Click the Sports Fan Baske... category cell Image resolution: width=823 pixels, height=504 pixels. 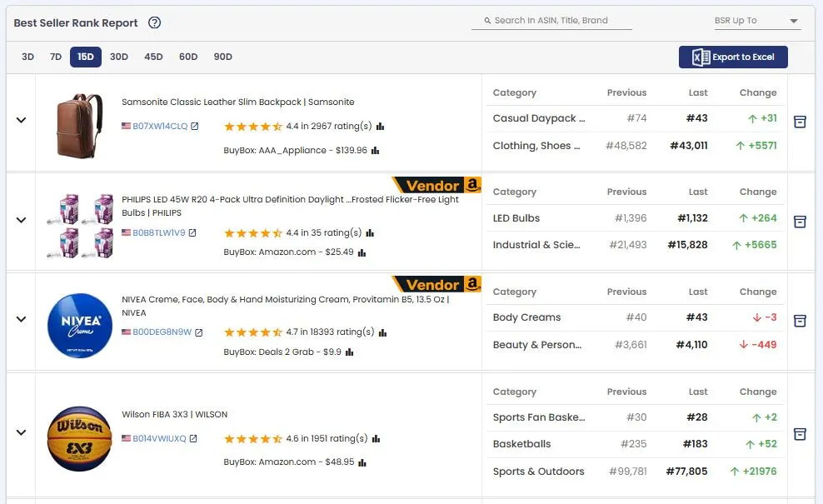538,417
